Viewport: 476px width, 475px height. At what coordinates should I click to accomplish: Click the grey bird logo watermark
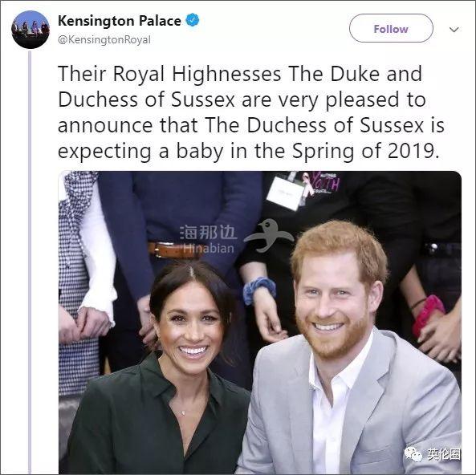pos(269,236)
